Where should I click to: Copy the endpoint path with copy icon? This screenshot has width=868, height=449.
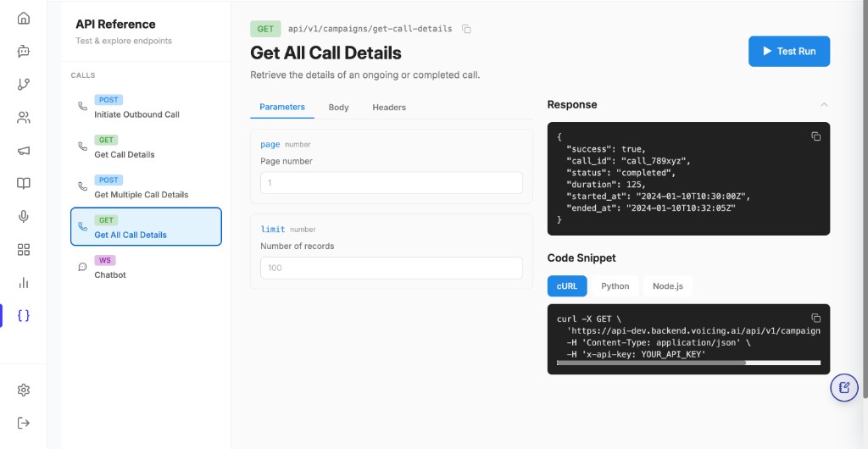(x=466, y=29)
